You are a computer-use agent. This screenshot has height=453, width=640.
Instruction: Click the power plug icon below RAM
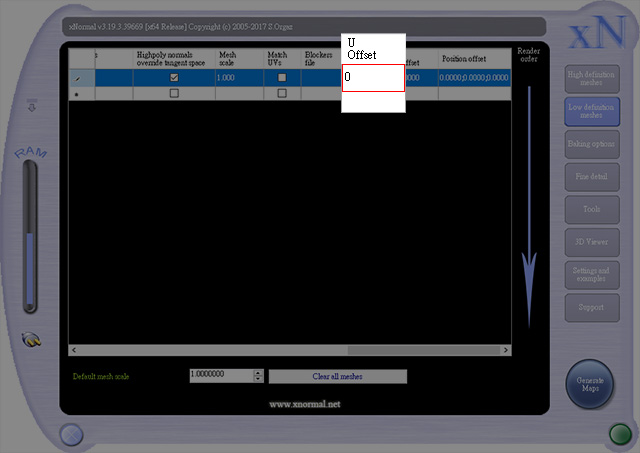pos(31,340)
